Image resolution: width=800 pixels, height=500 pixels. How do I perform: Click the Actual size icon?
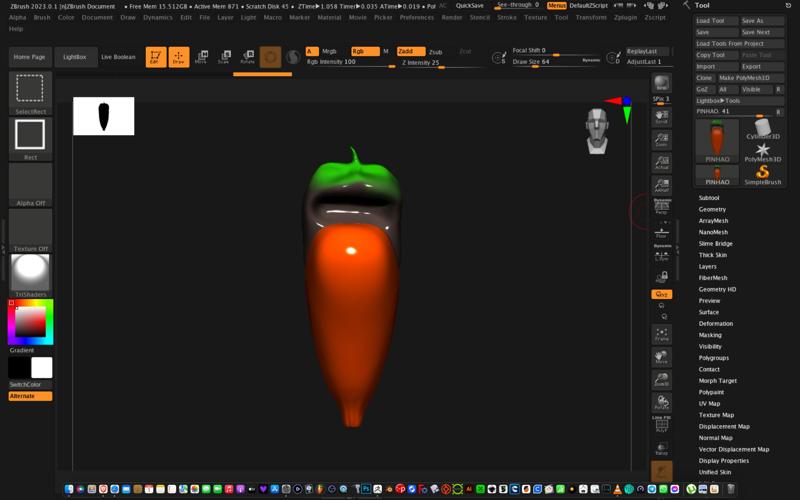point(661,162)
